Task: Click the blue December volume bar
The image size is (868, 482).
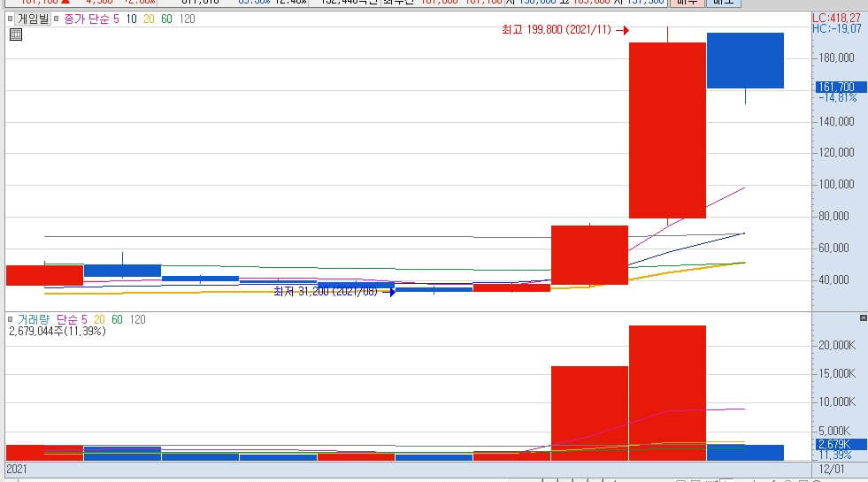Action: pyautogui.click(x=745, y=453)
